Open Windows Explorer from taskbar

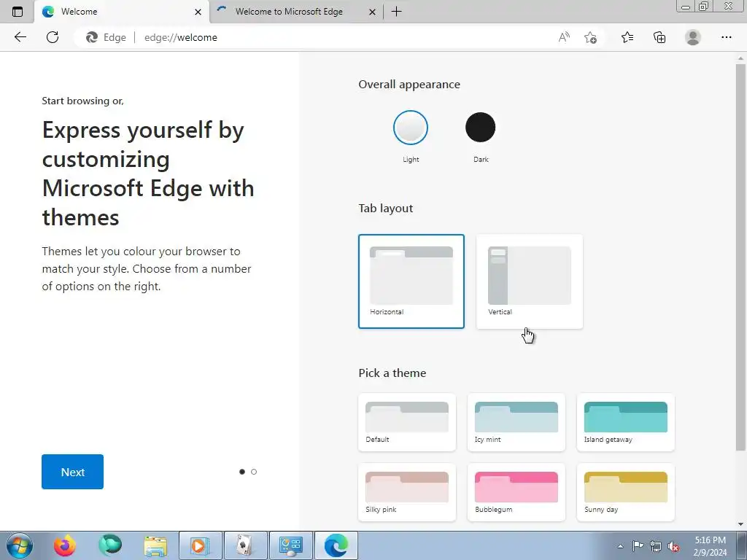[x=155, y=545]
